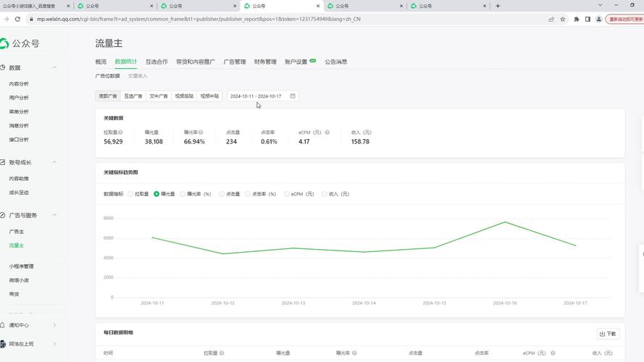Screen dimensions: 644x362
Task: Click the chart peak point at 2024-10-16
Action: [505, 222]
